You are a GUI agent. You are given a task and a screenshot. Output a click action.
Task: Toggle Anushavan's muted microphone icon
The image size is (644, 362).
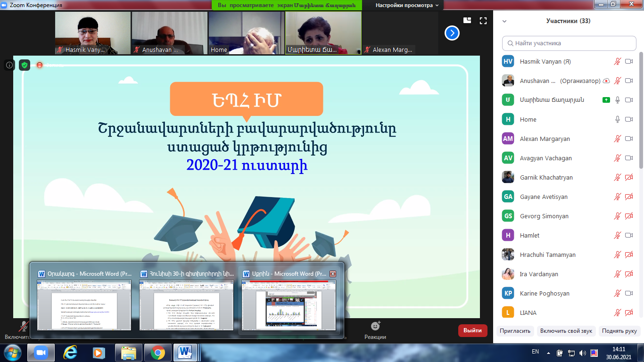click(618, 81)
